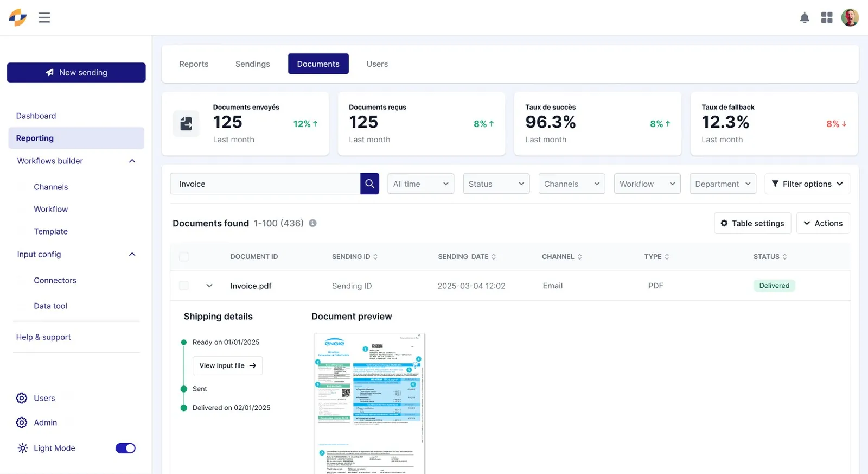Image resolution: width=868 pixels, height=474 pixels.
Task: Click the Admin gear icon
Action: tap(22, 422)
